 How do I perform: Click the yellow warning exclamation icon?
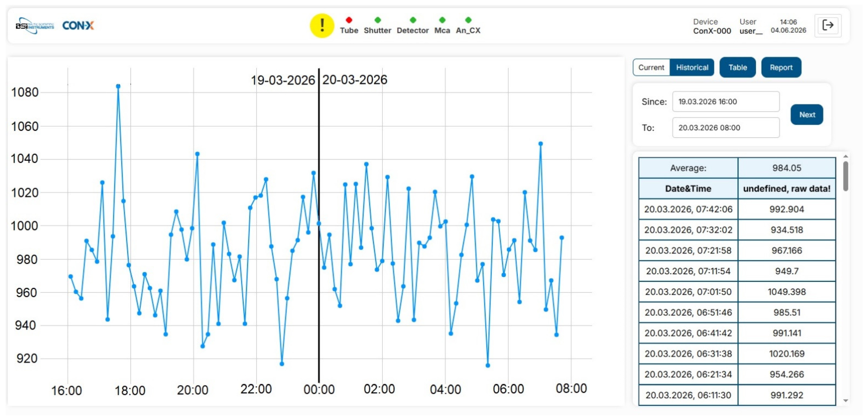tap(322, 26)
